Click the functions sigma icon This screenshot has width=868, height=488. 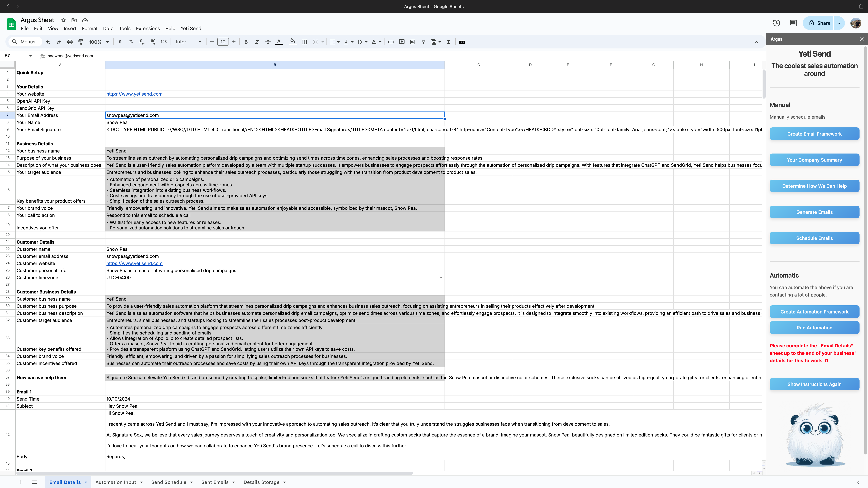point(448,42)
